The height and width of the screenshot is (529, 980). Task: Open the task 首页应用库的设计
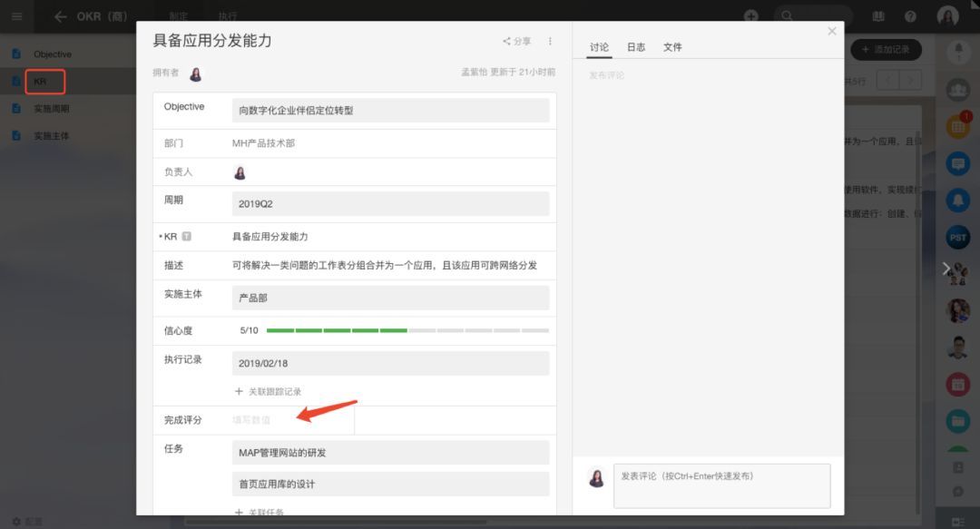coord(390,484)
